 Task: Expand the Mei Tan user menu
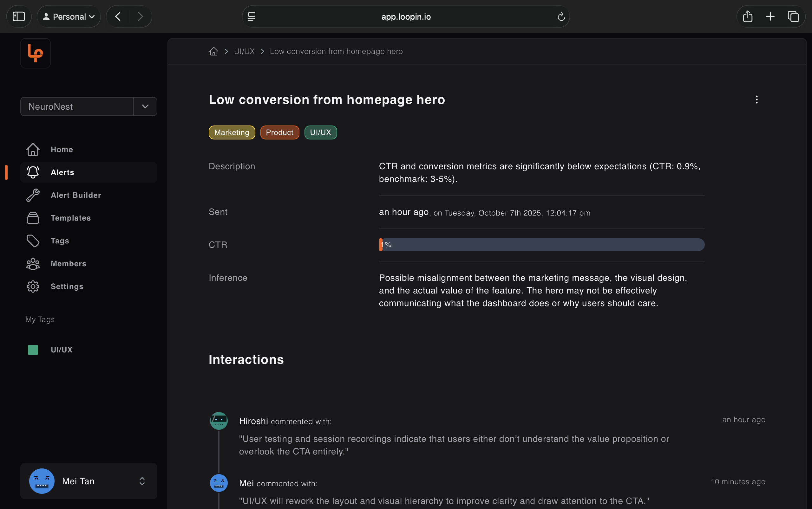click(142, 481)
